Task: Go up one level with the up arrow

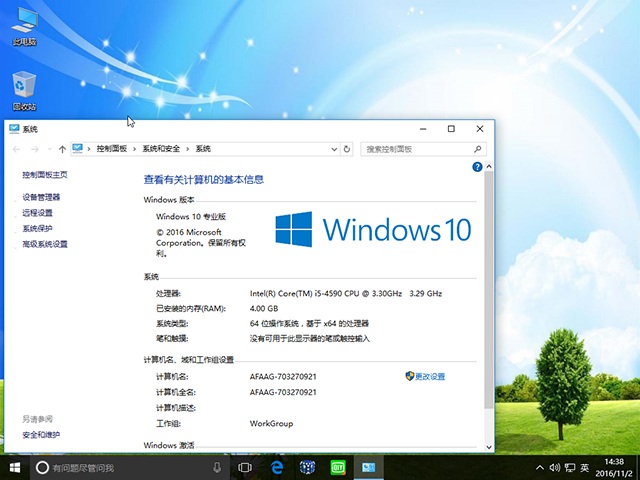Action: pos(62,149)
